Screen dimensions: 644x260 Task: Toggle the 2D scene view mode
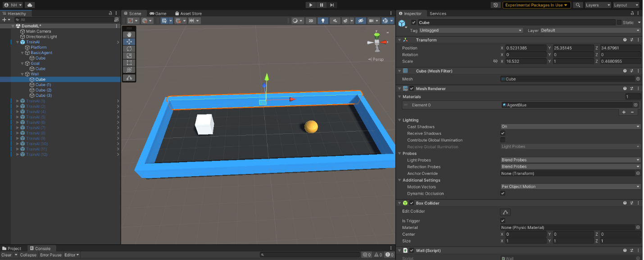(311, 21)
